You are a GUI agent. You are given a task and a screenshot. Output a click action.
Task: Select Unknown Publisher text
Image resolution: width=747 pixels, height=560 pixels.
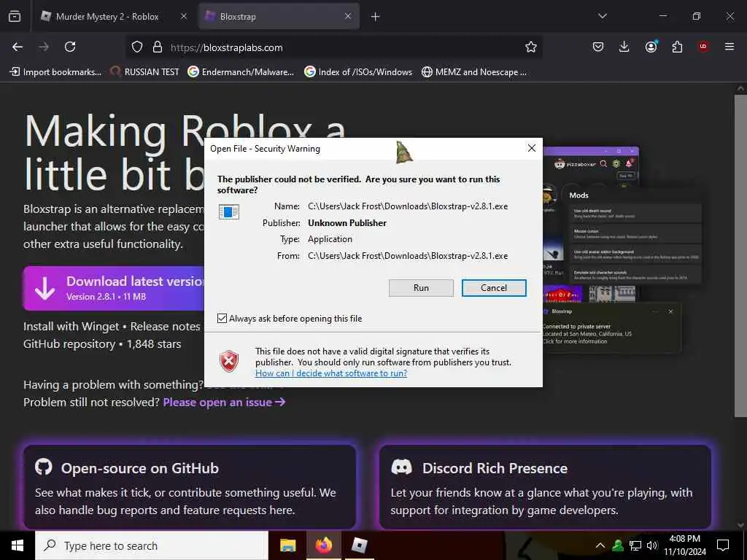[x=347, y=223]
